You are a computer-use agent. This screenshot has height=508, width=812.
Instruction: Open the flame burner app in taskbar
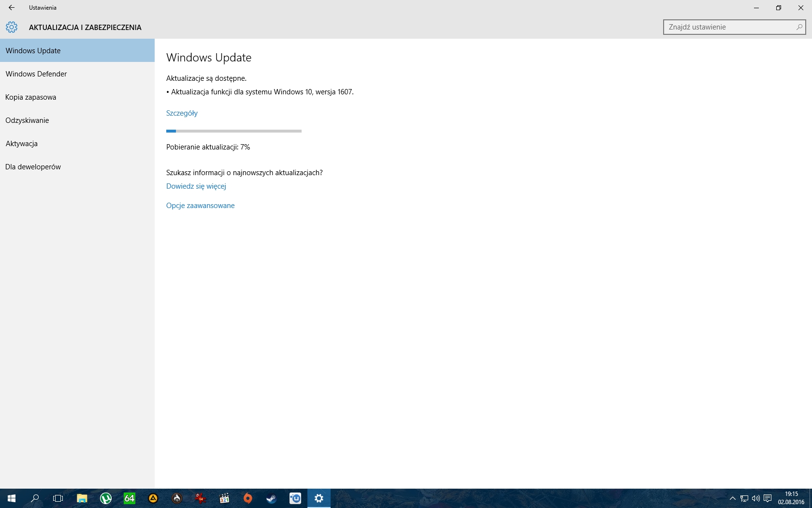[177, 498]
